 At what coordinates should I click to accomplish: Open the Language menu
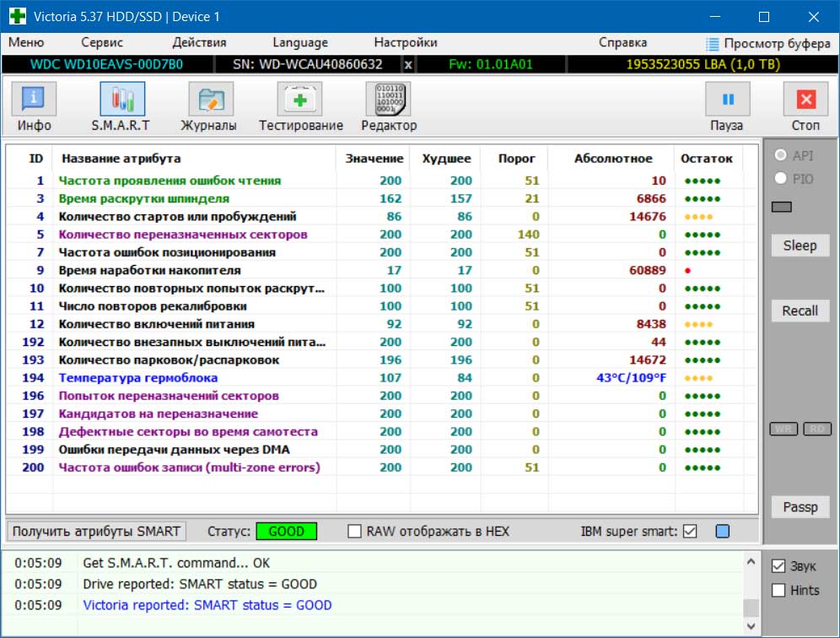300,42
